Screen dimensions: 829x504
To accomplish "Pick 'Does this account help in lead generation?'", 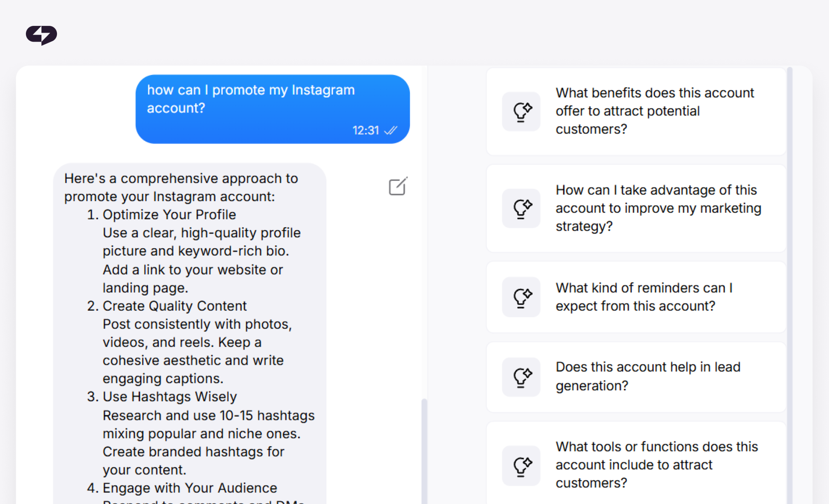I will point(636,377).
